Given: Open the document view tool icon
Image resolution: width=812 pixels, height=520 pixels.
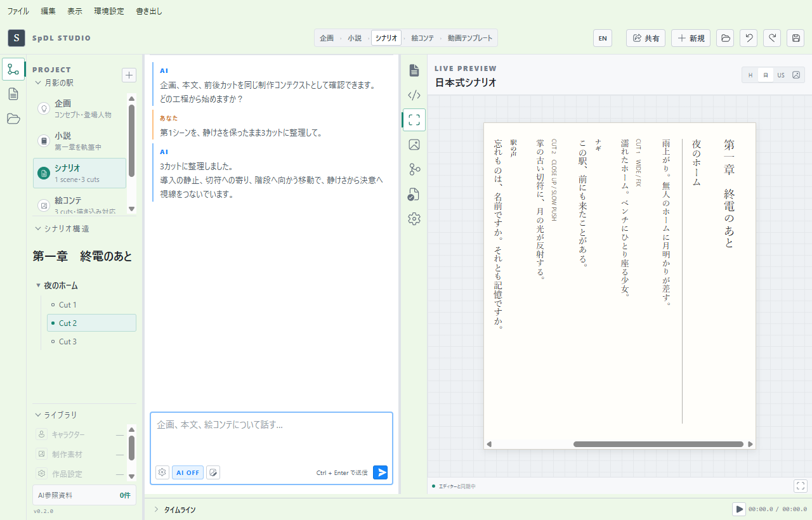Looking at the screenshot, I should 414,70.
